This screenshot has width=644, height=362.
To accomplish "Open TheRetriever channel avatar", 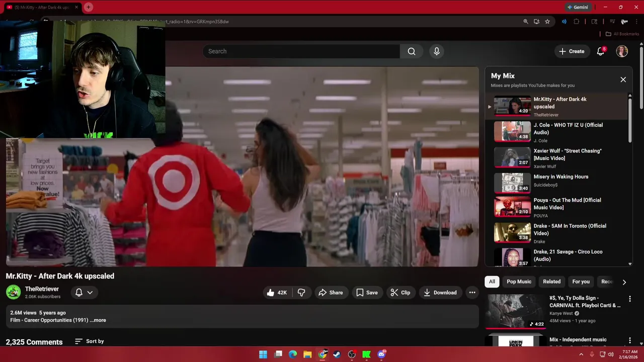I will point(14,292).
